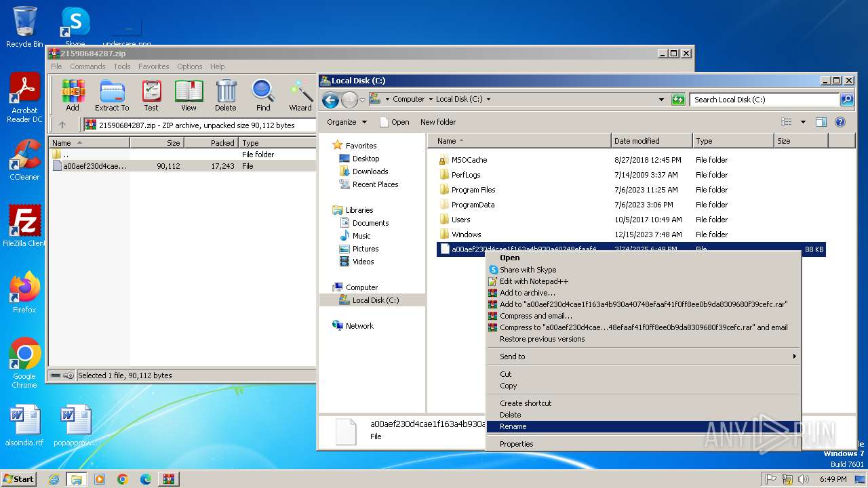Viewport: 868px width, 488px height.
Task: Open the Explorer help question mark icon
Action: (840, 122)
